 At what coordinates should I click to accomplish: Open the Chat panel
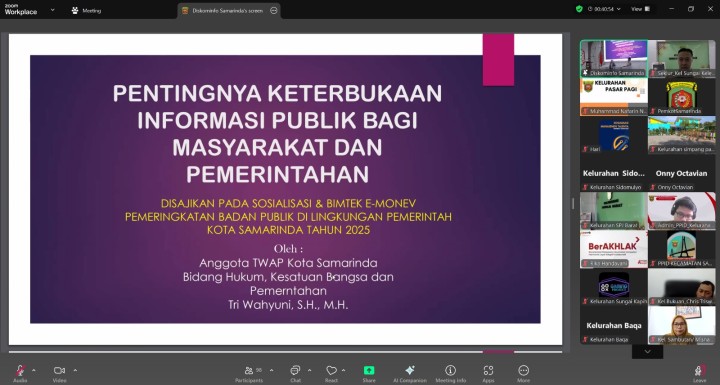295,373
